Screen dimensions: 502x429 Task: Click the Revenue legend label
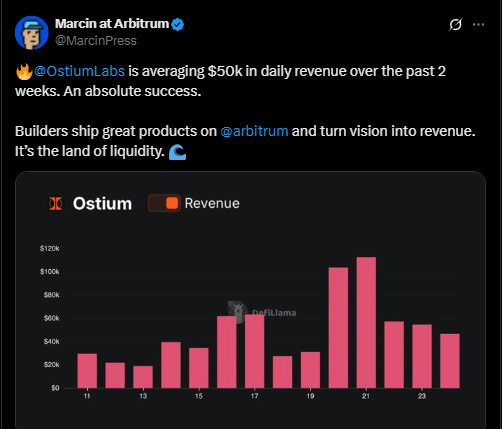click(212, 203)
